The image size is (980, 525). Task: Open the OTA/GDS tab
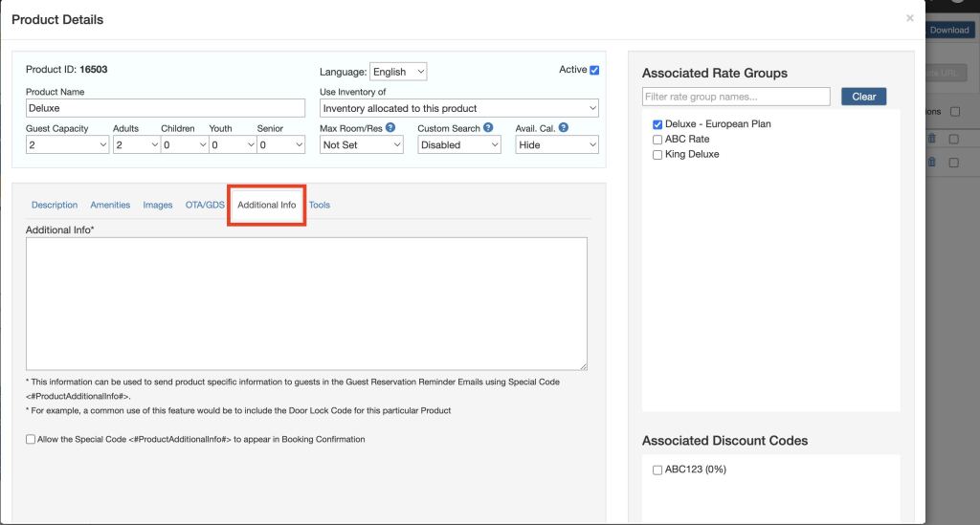205,205
